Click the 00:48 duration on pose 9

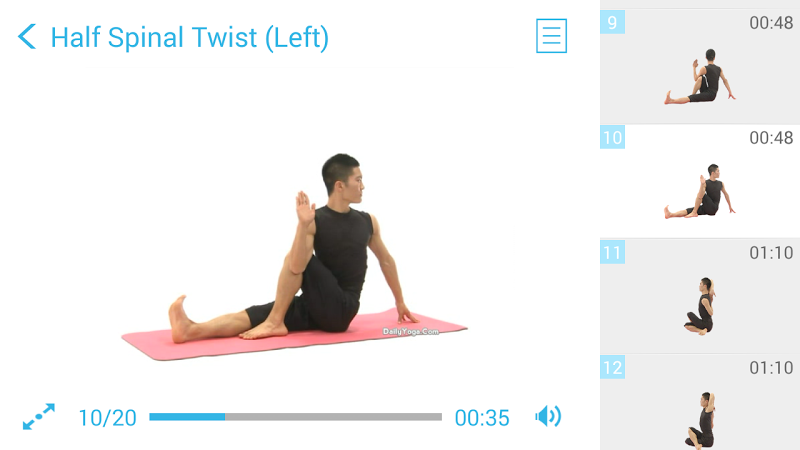coord(771,23)
